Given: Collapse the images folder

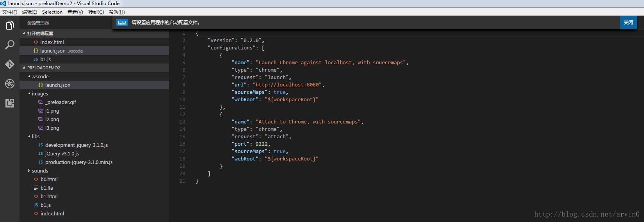Looking at the screenshot, I should tap(29, 93).
